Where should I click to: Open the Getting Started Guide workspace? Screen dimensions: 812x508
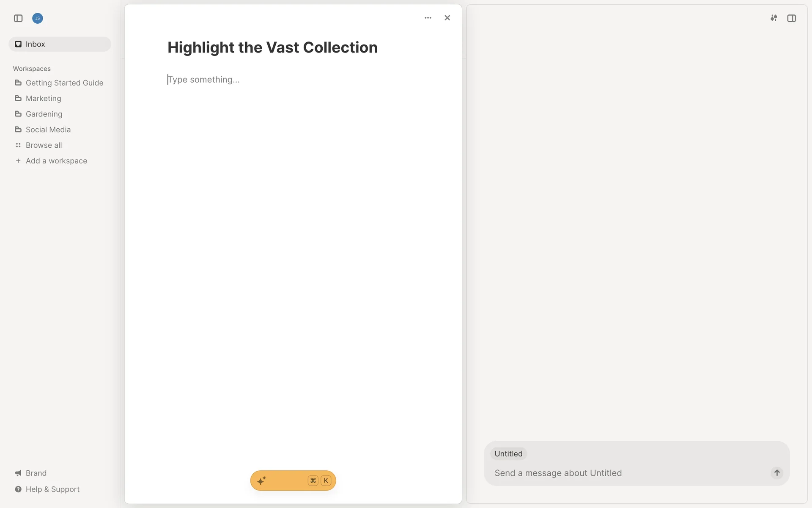[64, 83]
